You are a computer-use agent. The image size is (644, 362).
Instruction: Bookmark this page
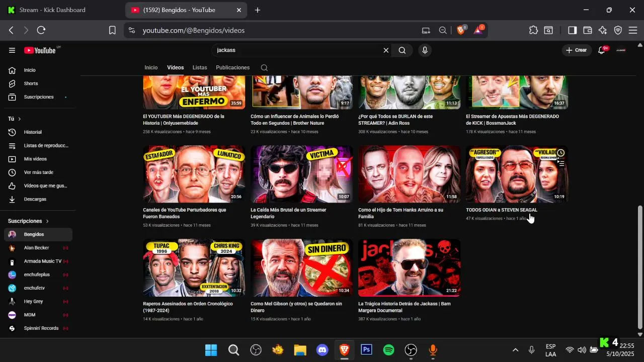click(112, 30)
